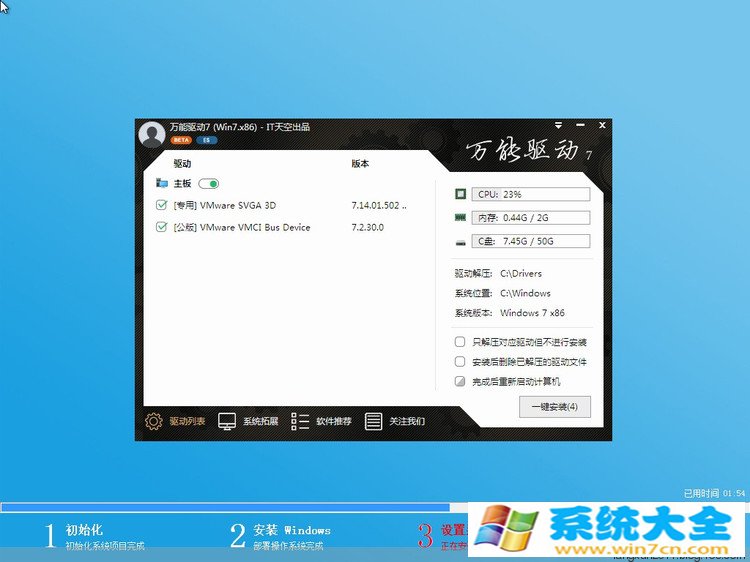Click the C盘 7.45G / 50G bar
Viewport: 750px width, 562px height.
530,241
